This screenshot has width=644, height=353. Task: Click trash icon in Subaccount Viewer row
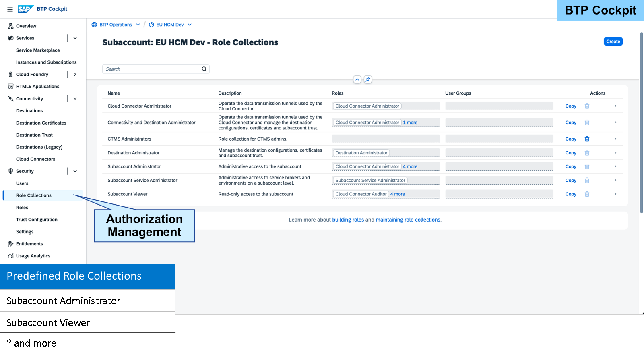point(587,194)
